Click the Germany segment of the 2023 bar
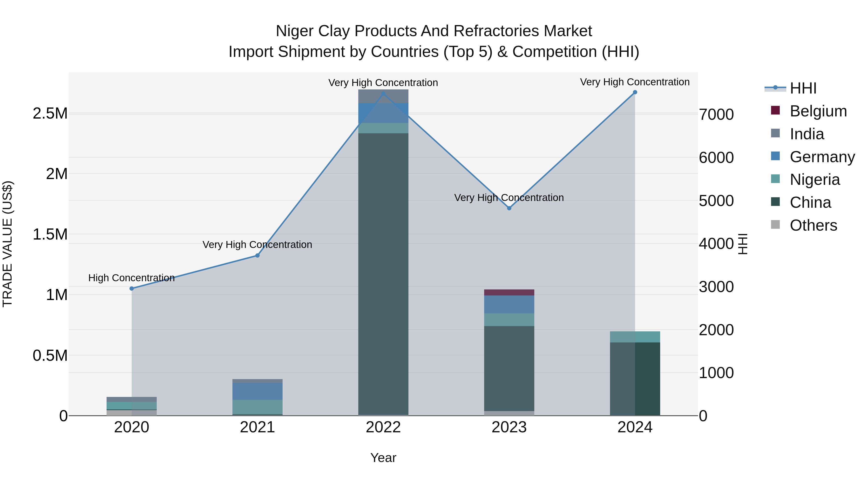Screen dimensions: 868x488 [509, 304]
